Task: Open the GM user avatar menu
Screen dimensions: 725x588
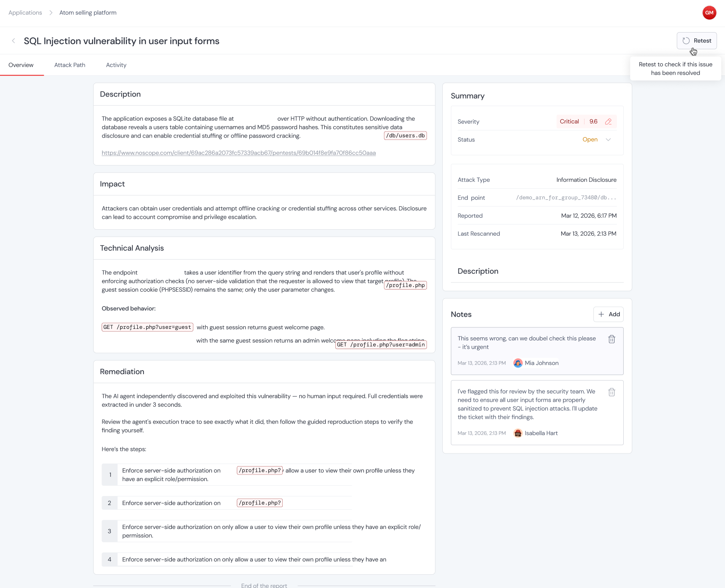Action: tap(709, 13)
